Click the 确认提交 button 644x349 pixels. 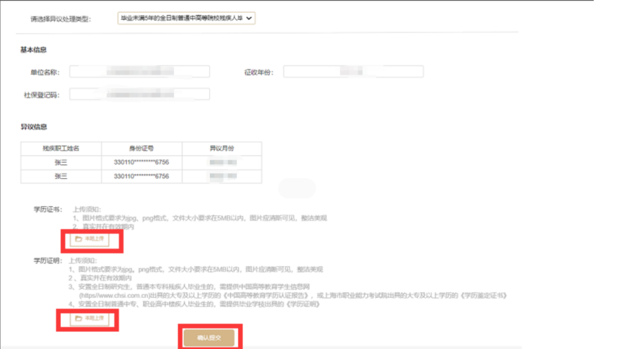coord(209,338)
